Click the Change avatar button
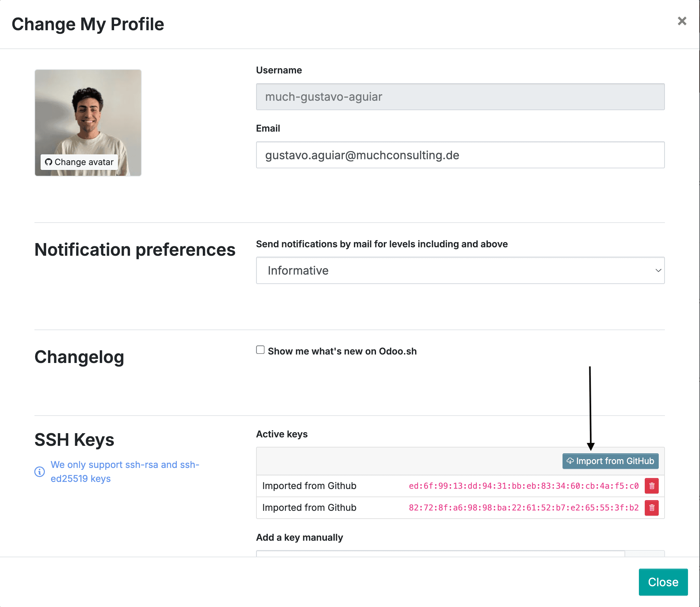This screenshot has width=700, height=607. (x=79, y=162)
